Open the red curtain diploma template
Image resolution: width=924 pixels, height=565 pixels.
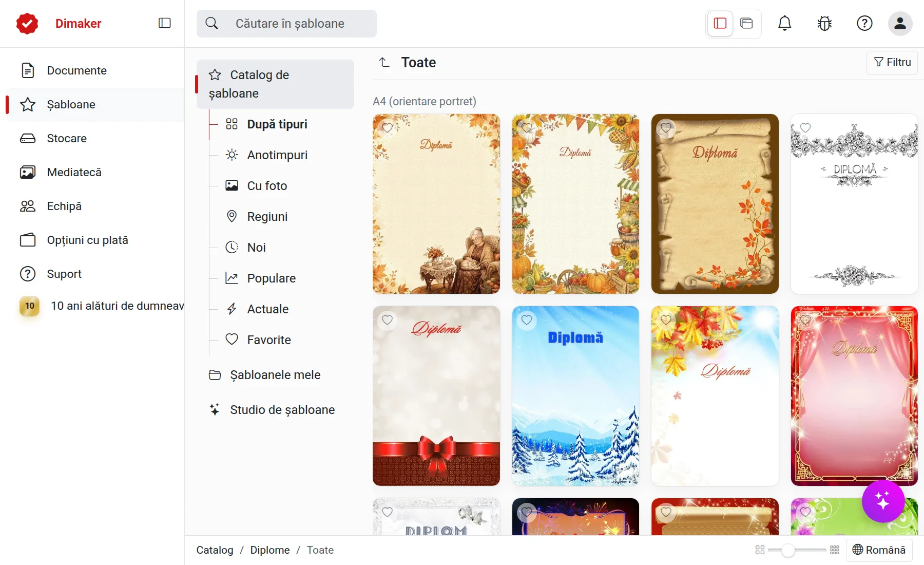click(x=854, y=396)
